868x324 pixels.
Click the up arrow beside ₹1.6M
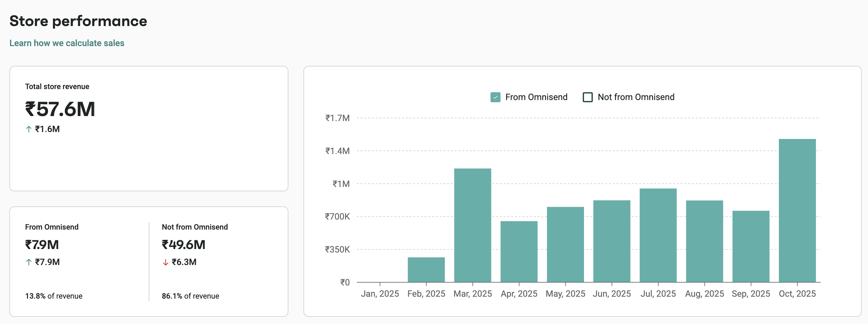(x=29, y=129)
